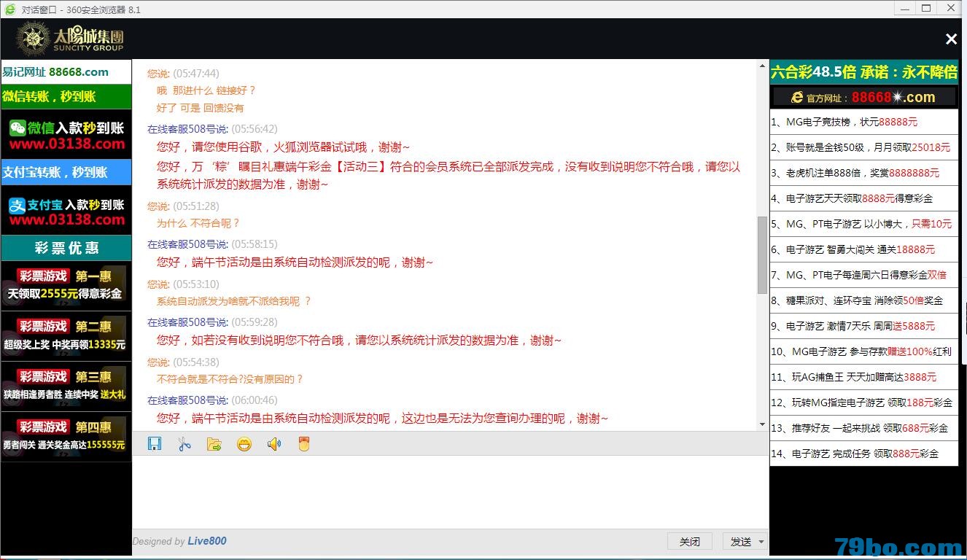Click the message 请您使用谷歌，火狐浏览器试试哦
Screen dimensions: 967x560
click(x=284, y=147)
